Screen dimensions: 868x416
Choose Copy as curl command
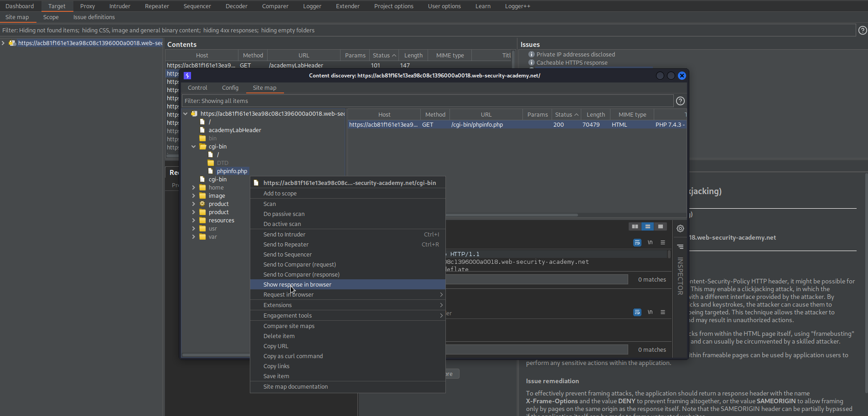click(x=348, y=356)
